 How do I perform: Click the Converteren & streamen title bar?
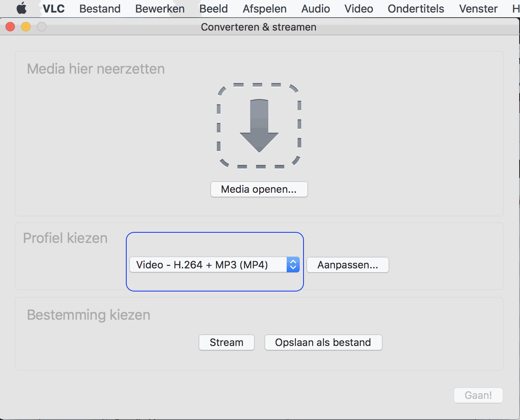click(258, 27)
